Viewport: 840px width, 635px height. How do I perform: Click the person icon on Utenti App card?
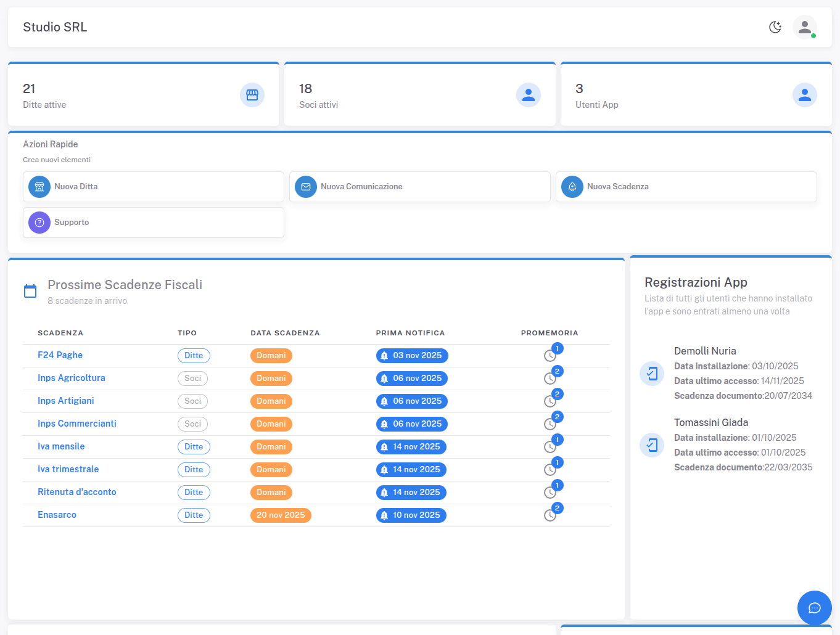click(805, 94)
